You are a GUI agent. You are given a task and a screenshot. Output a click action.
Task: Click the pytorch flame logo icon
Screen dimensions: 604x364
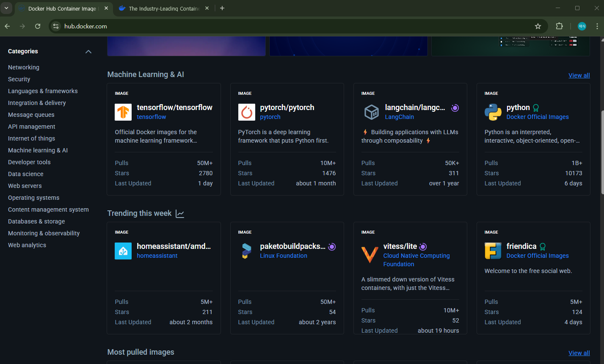(x=246, y=112)
